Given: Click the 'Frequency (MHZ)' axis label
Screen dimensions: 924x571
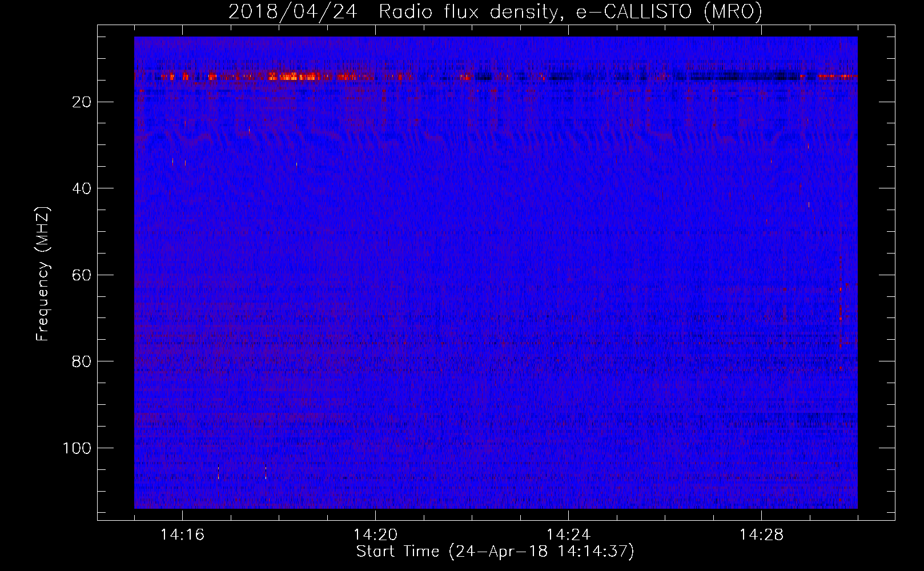Looking at the screenshot, I should coord(43,274).
